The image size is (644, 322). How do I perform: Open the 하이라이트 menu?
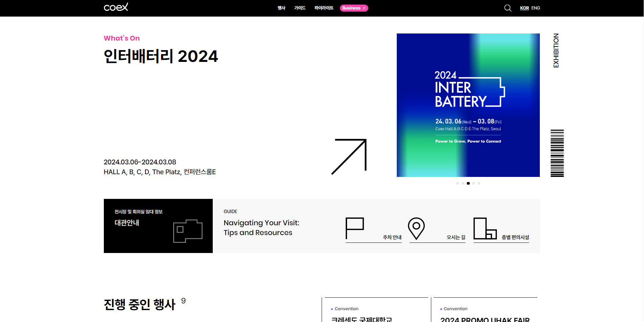point(324,8)
